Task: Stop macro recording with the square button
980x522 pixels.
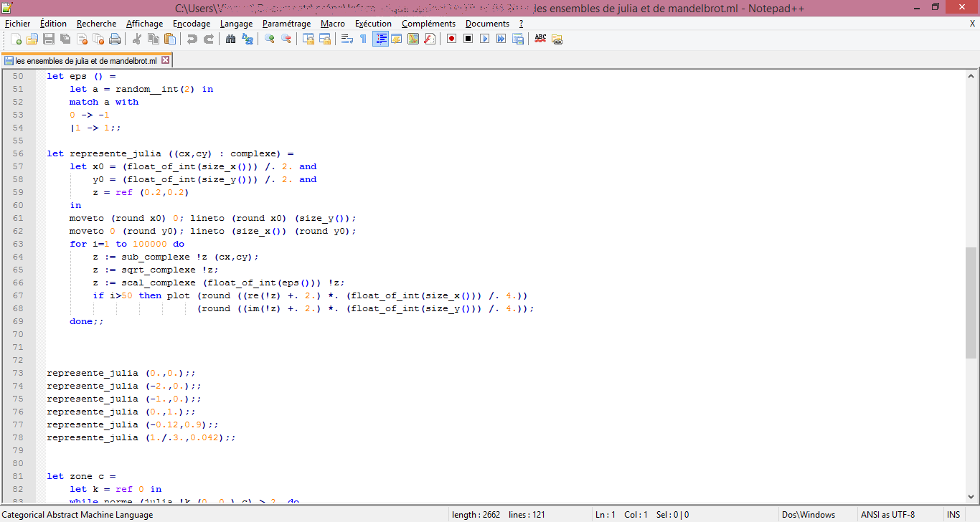Action: tap(468, 39)
